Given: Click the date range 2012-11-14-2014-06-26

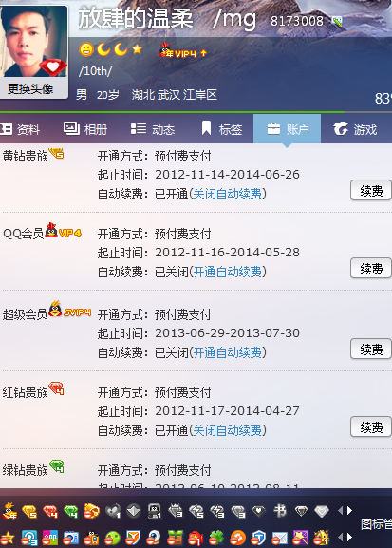Looking at the screenshot, I should [x=227, y=175].
